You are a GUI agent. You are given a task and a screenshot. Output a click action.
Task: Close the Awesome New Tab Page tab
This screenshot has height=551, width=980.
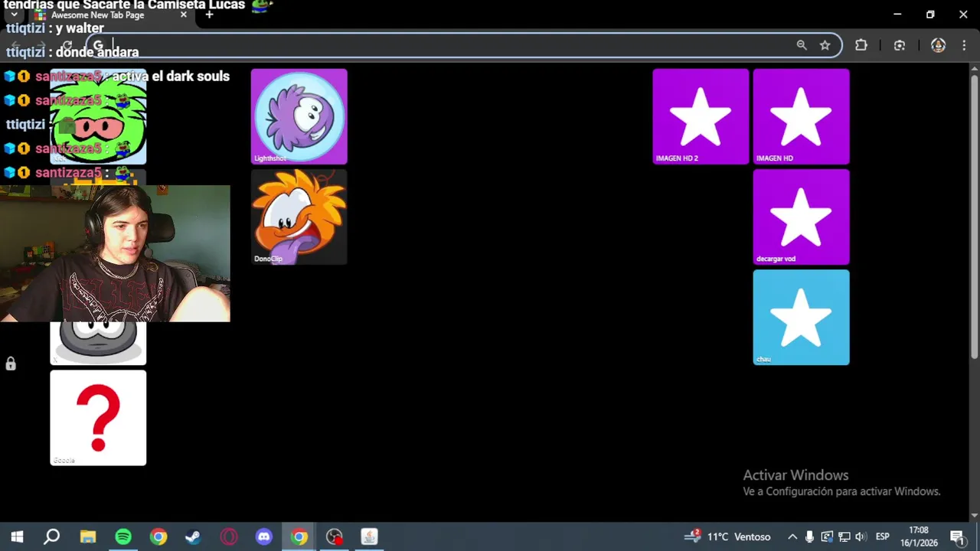coord(184,15)
